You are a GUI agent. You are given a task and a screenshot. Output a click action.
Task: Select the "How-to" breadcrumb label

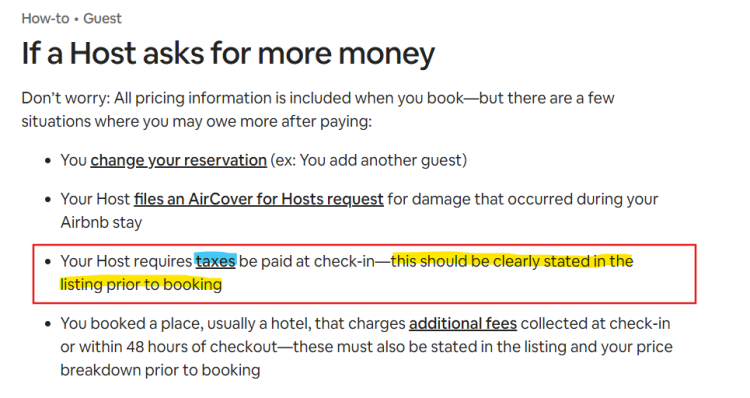(45, 18)
